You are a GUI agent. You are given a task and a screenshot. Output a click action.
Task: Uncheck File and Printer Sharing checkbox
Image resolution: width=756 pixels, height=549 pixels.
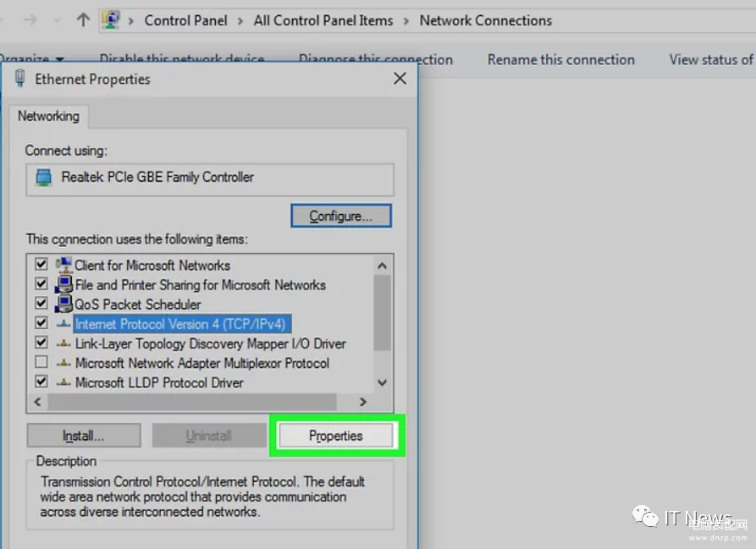coord(41,284)
